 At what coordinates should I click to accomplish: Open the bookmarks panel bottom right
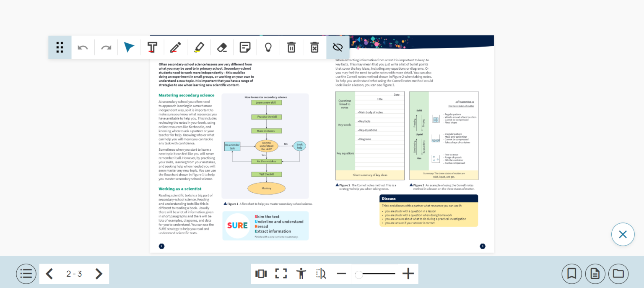pos(571,273)
